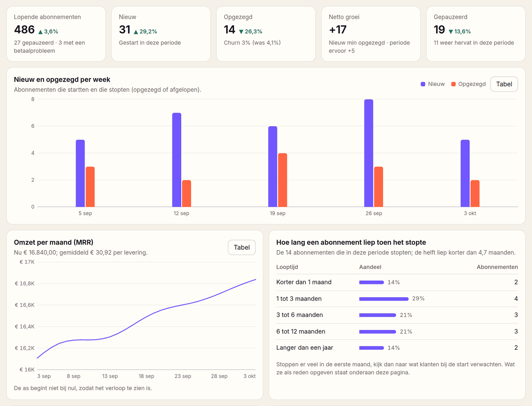Image resolution: width=532 pixels, height=406 pixels.
Task: Select the orange Opgezegd bar for 26 sep
Action: tap(378, 187)
